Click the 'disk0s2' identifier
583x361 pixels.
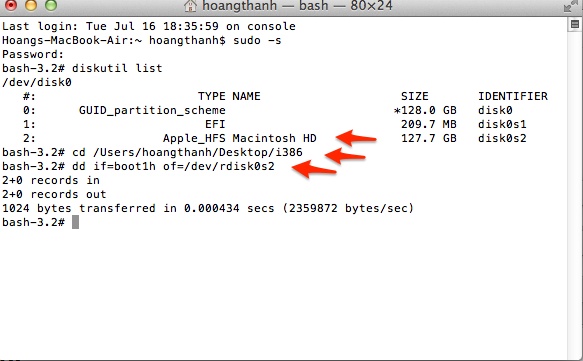[x=502, y=138]
